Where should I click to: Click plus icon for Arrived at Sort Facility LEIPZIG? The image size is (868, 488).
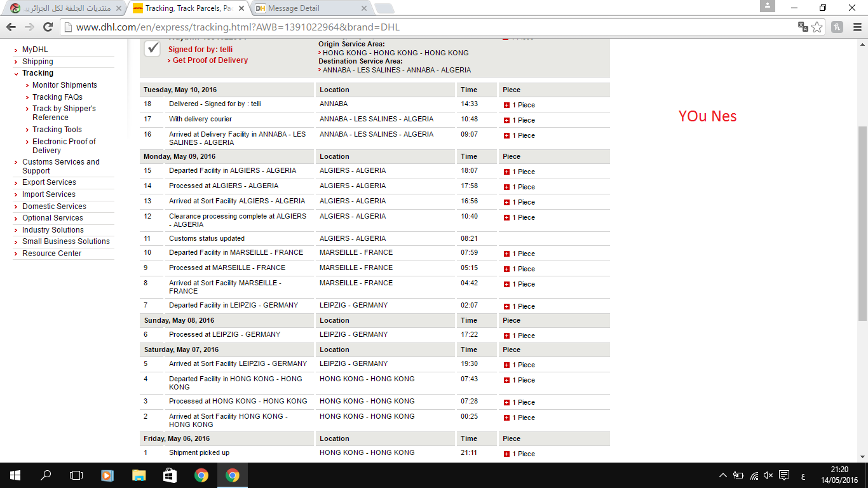(x=506, y=365)
